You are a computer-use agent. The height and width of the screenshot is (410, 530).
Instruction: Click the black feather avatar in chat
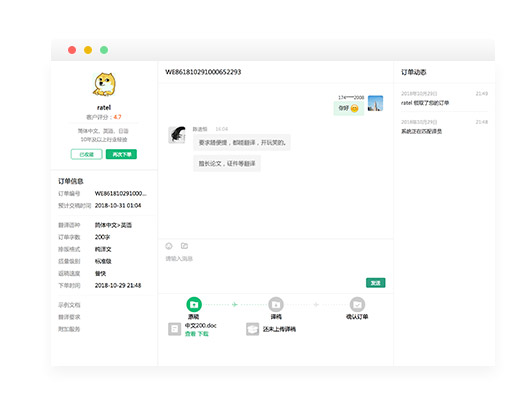point(177,135)
